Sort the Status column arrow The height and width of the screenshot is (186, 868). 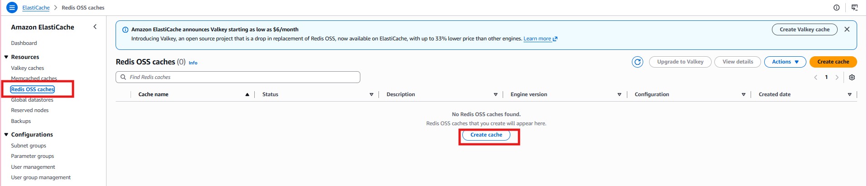[371, 94]
